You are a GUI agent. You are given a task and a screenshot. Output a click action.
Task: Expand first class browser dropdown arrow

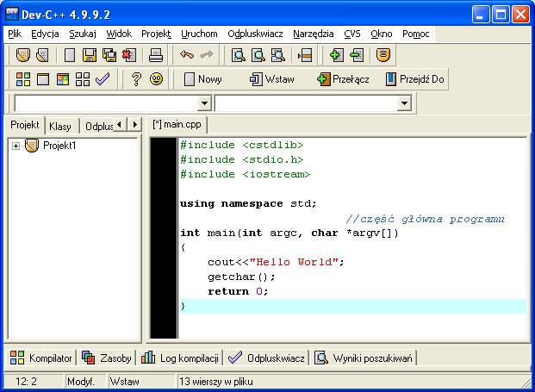click(x=204, y=103)
